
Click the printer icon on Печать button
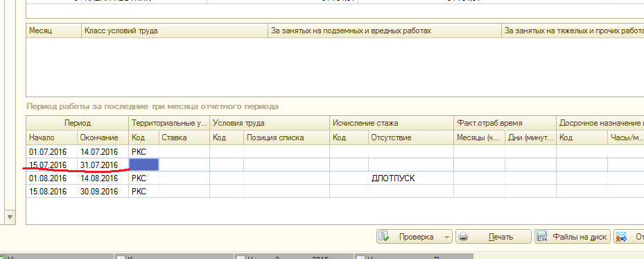pos(463,237)
